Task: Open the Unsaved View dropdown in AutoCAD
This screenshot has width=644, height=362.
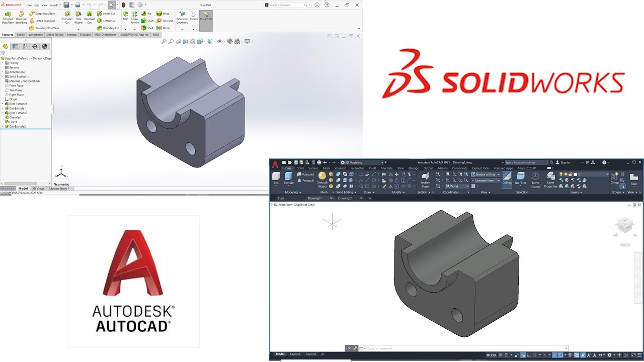Action: (x=486, y=180)
